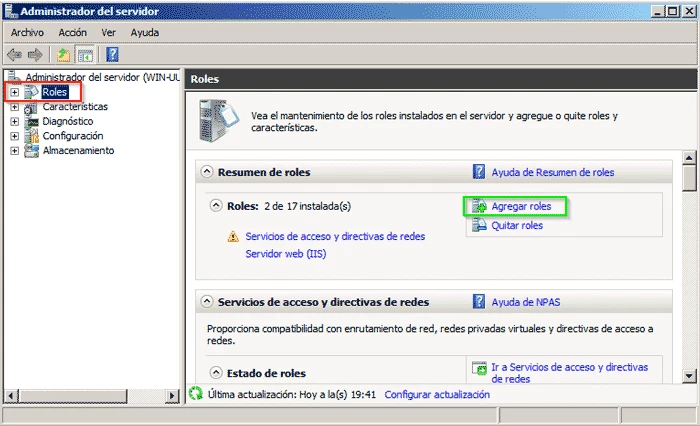Image resolution: width=700 pixels, height=426 pixels.
Task: Click the vertical scrollbar thumb
Action: (x=689, y=178)
